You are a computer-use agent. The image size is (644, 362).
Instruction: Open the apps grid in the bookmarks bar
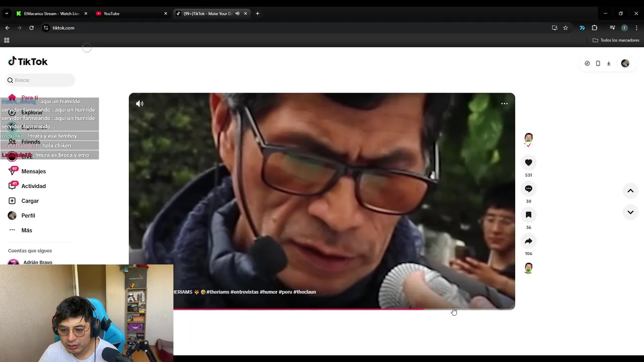[x=7, y=40]
